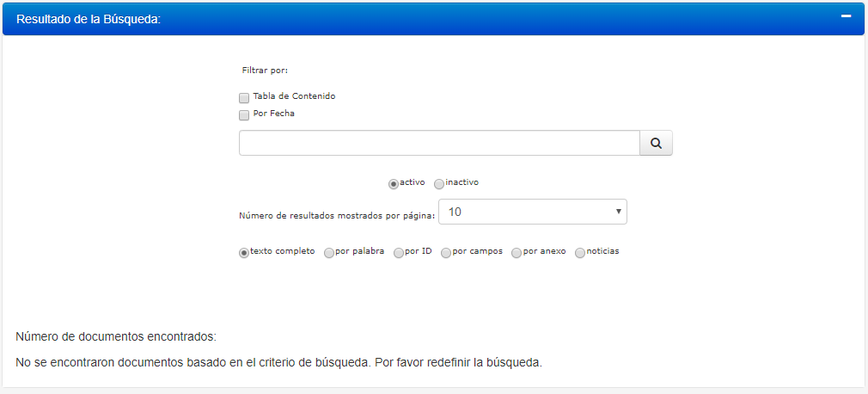
Task: Click the magnifying glass search button
Action: tap(656, 144)
